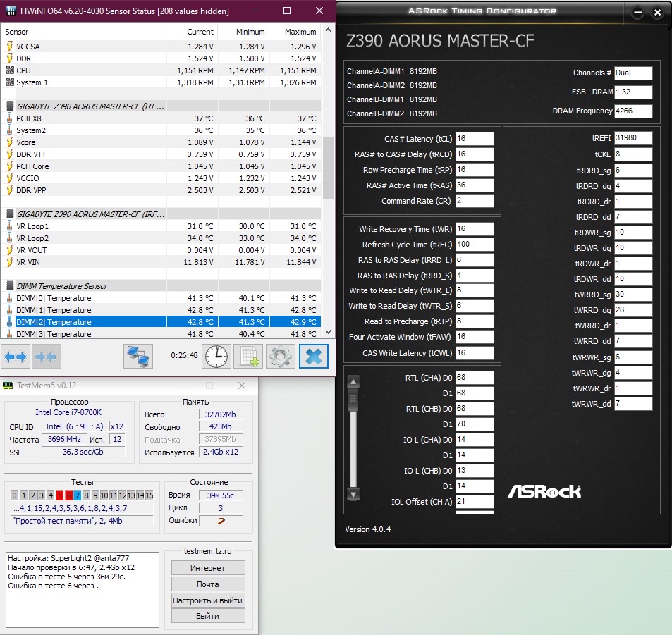This screenshot has height=635, width=672.
Task: Click HWiNFO sensor list scroll-down arrow
Action: (329, 332)
